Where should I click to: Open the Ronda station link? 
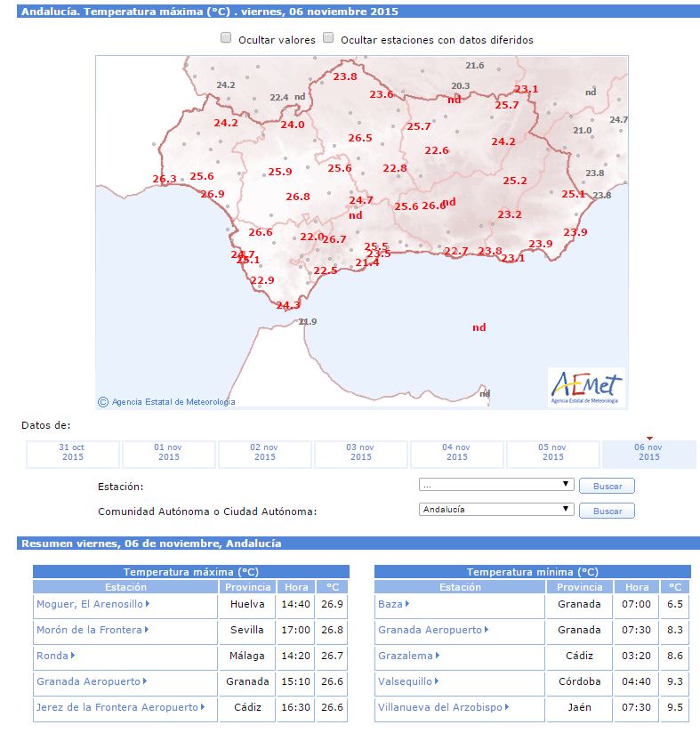(52, 656)
